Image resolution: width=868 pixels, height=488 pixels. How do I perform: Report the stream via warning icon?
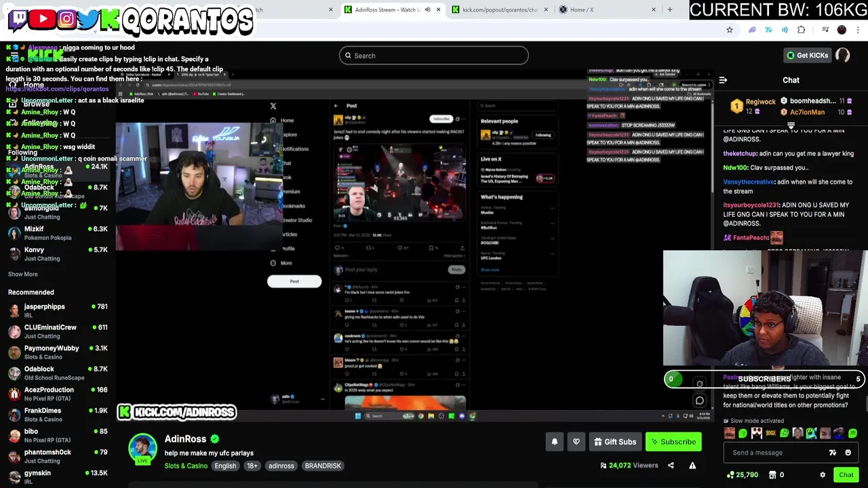pos(692,466)
